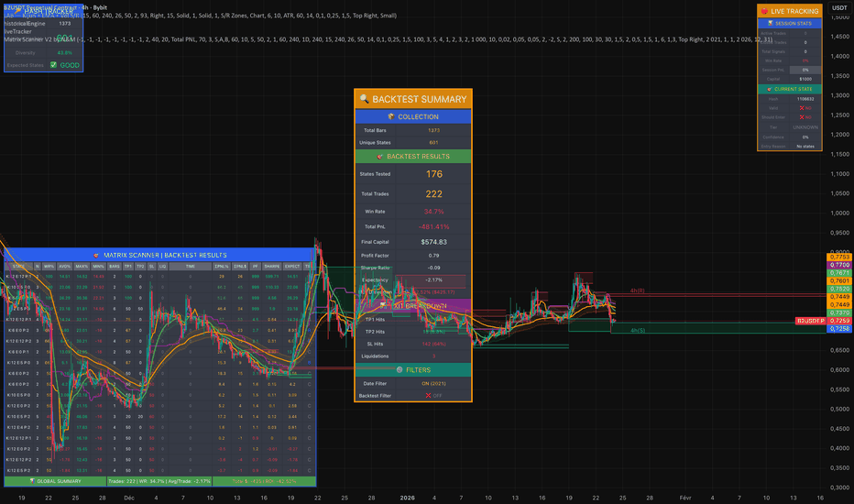Click the WR% column header in Matrix Scanner
The width and height of the screenshot is (854, 504).
point(47,266)
